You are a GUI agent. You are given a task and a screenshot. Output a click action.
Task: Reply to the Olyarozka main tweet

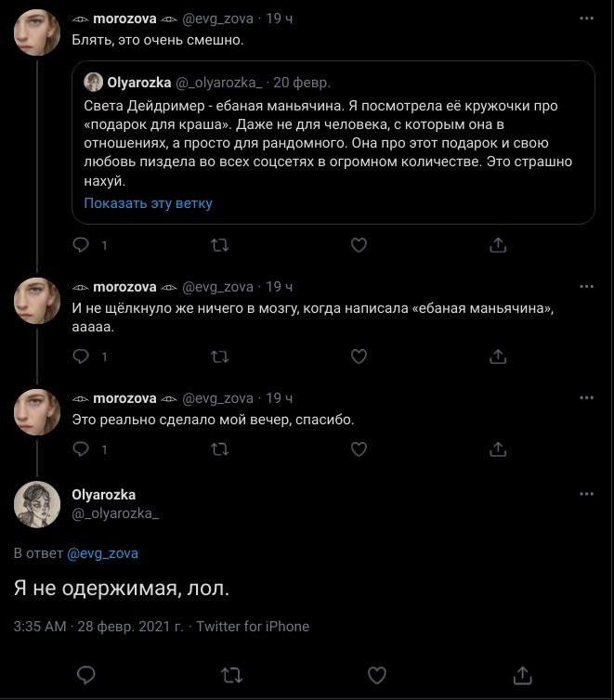(x=85, y=674)
